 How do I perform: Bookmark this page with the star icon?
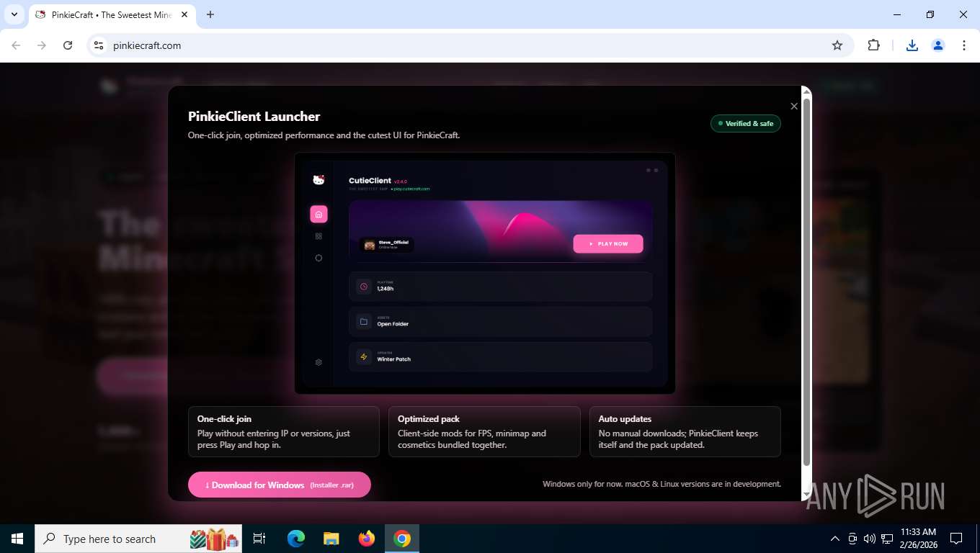[x=837, y=45]
